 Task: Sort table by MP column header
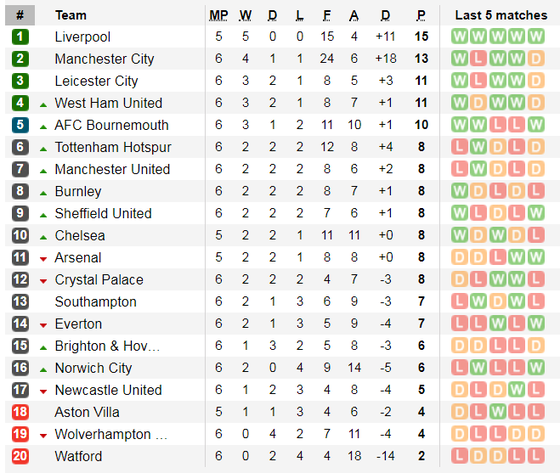click(x=219, y=15)
